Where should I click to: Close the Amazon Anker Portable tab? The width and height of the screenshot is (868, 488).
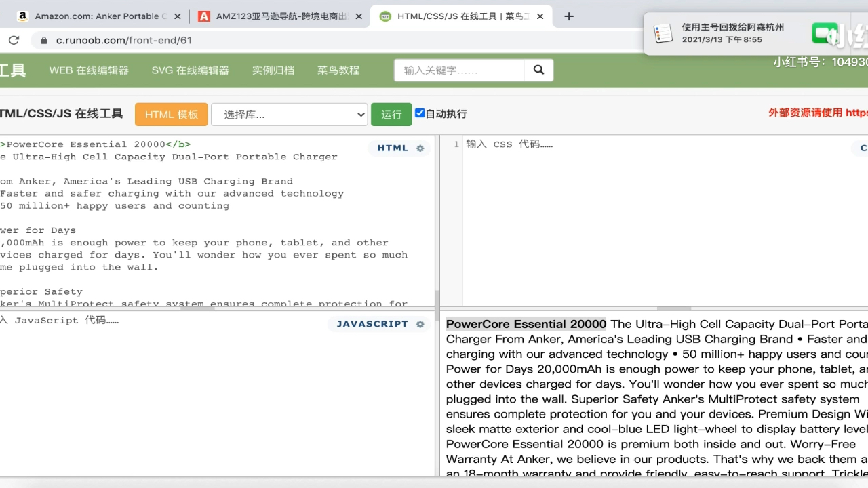click(x=178, y=16)
